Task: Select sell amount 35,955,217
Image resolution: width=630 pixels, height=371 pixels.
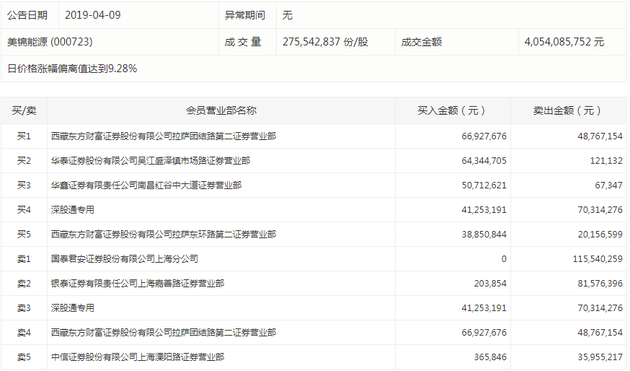Action: 600,357
